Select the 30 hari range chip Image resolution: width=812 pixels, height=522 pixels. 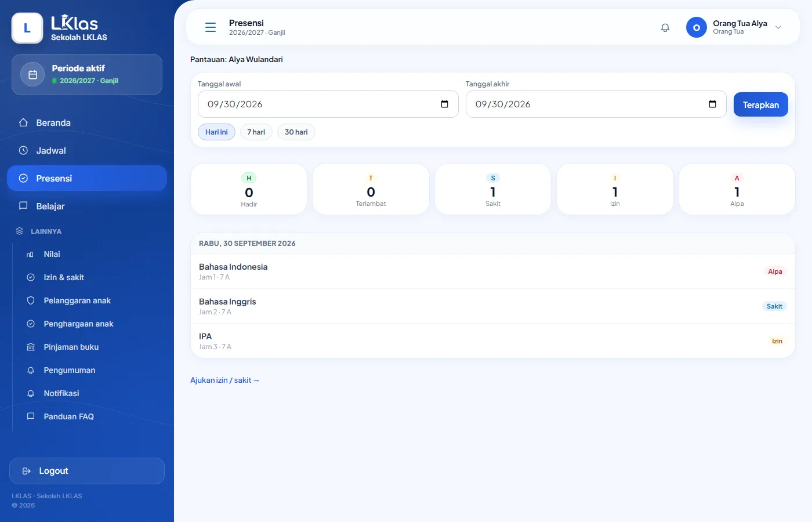pos(296,132)
